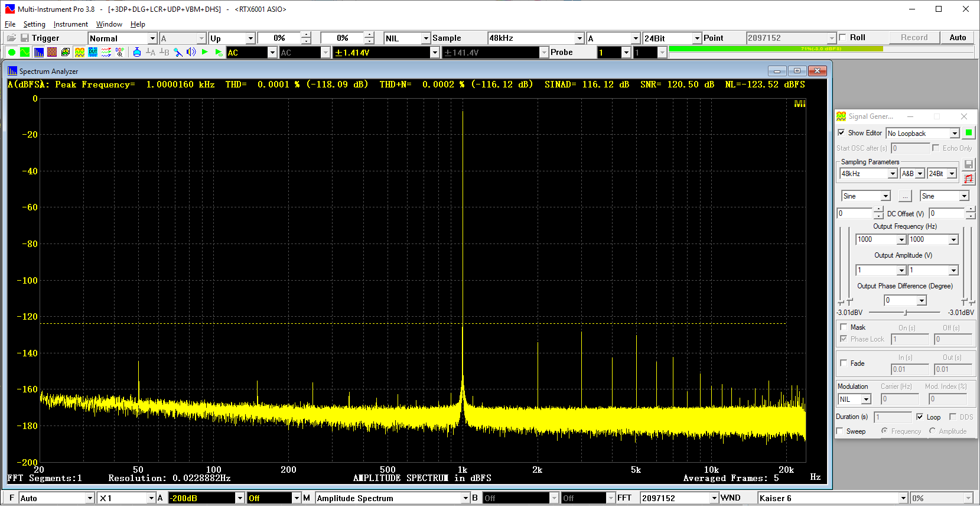Toggle the Signal Generator toolbar icon

(79, 53)
